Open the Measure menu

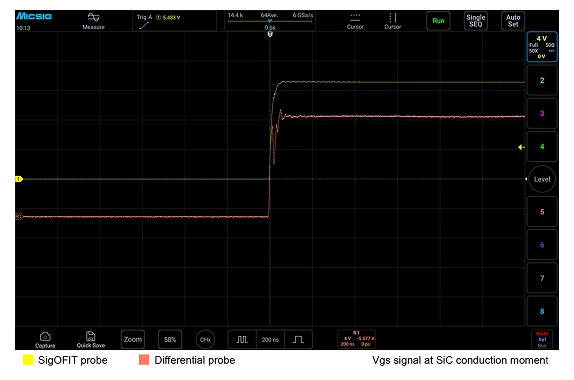click(93, 21)
